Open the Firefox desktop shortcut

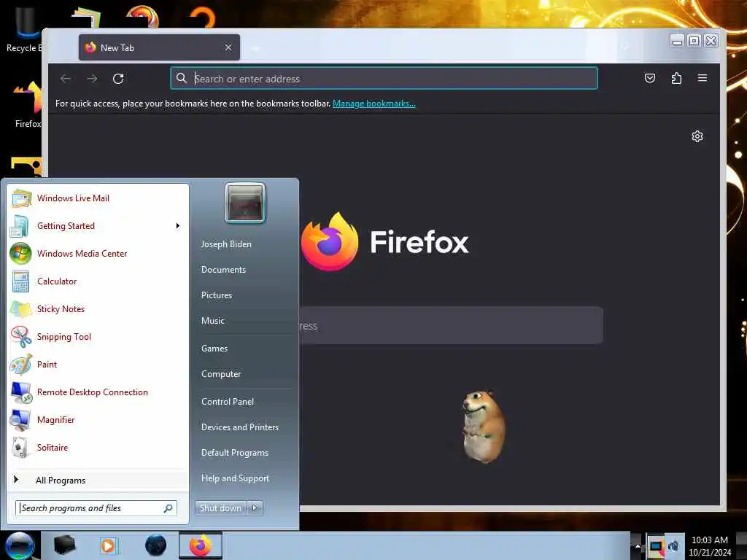click(28, 105)
